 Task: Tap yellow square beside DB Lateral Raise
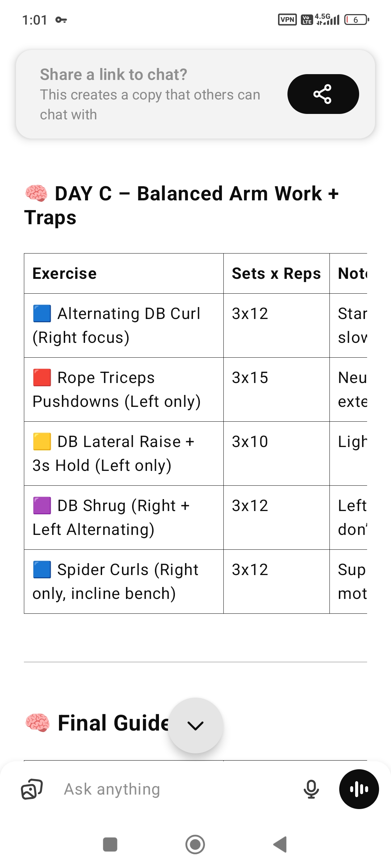pos(42,442)
